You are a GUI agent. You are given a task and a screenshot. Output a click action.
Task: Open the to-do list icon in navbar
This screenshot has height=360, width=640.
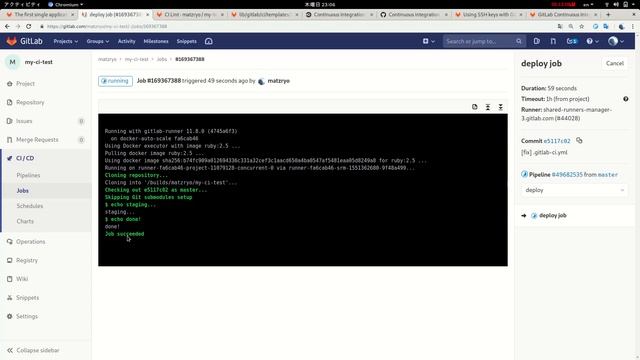tap(572, 41)
